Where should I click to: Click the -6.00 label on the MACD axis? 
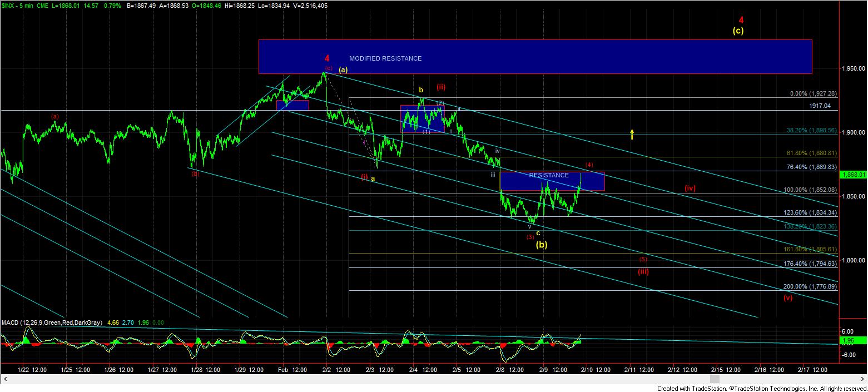847,356
